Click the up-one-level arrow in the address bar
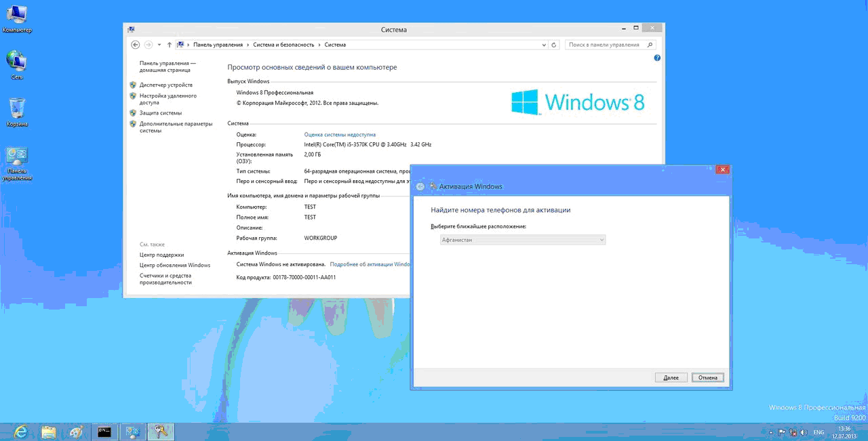 [x=169, y=45]
